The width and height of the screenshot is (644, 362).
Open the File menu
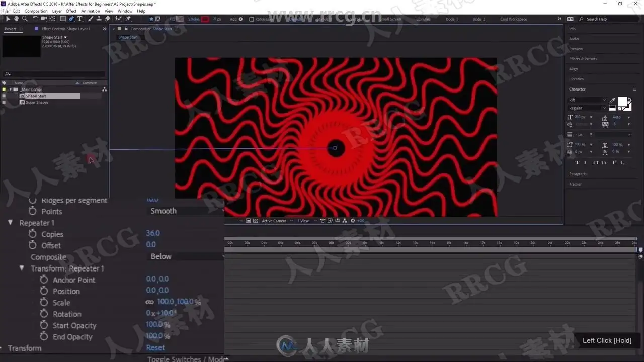(x=5, y=11)
